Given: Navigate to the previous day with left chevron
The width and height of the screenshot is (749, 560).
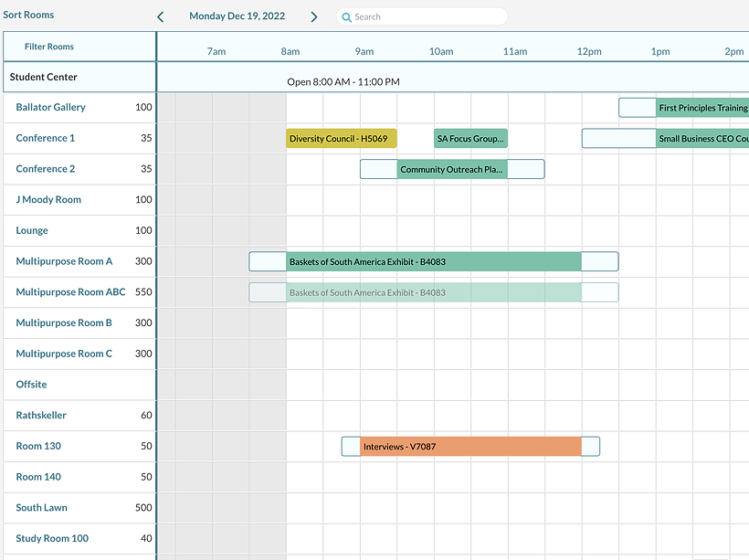Looking at the screenshot, I should click(160, 16).
